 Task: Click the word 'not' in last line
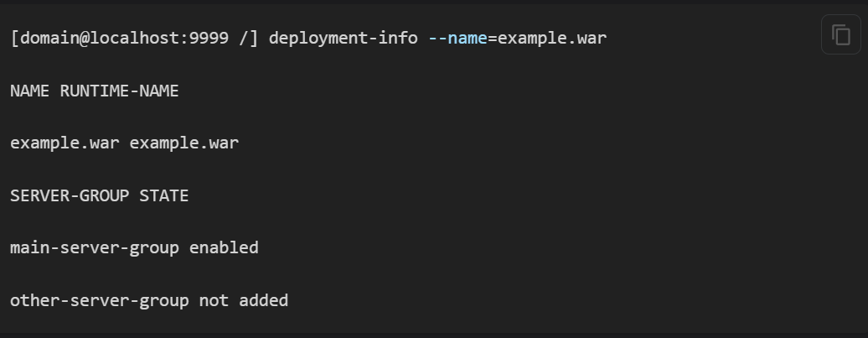214,299
